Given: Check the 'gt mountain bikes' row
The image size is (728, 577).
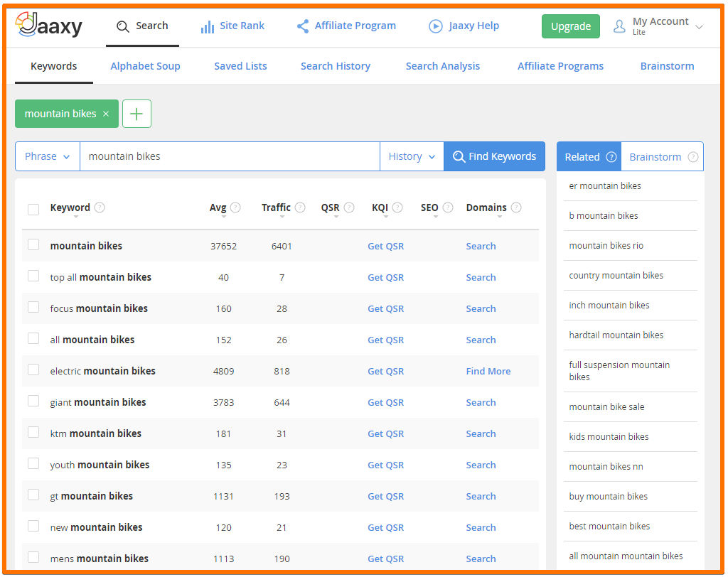Looking at the screenshot, I should (33, 495).
